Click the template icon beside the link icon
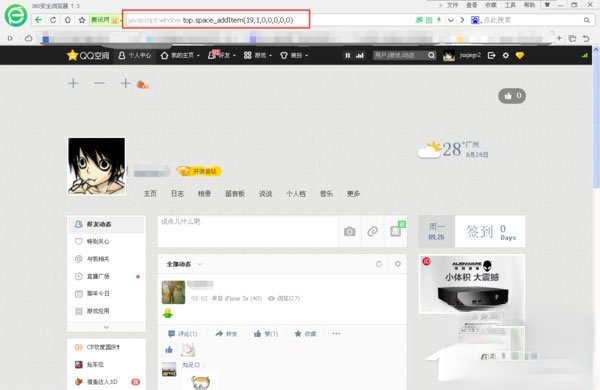 [396, 231]
